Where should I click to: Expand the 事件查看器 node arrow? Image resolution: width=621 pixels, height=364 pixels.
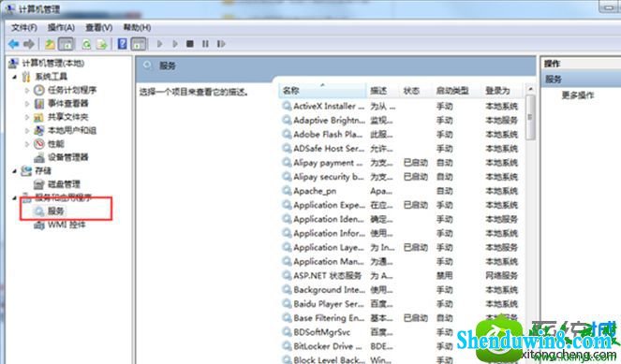[x=27, y=104]
